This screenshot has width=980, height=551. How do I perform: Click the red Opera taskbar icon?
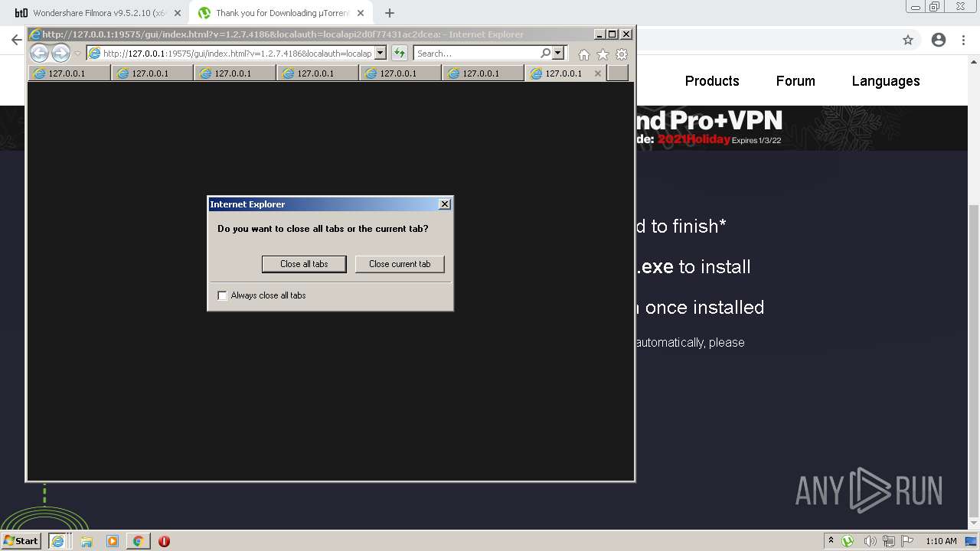click(164, 541)
